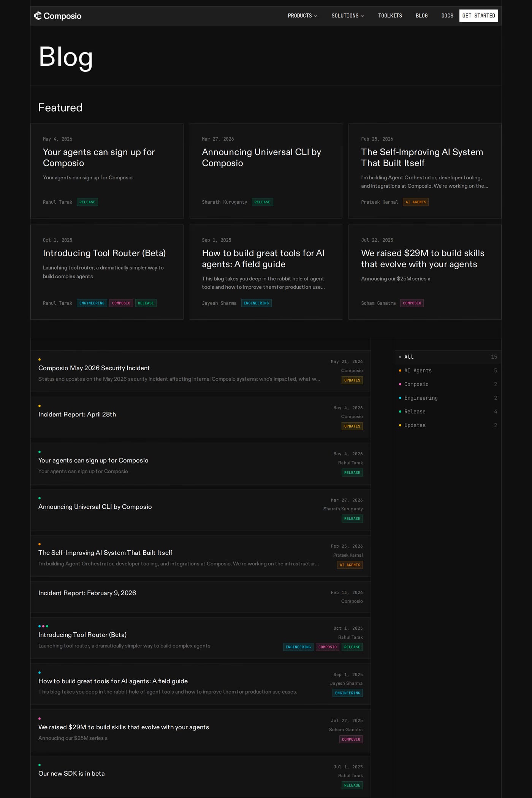Open list post The Self-Improving AI System That Built Itself

point(200,556)
